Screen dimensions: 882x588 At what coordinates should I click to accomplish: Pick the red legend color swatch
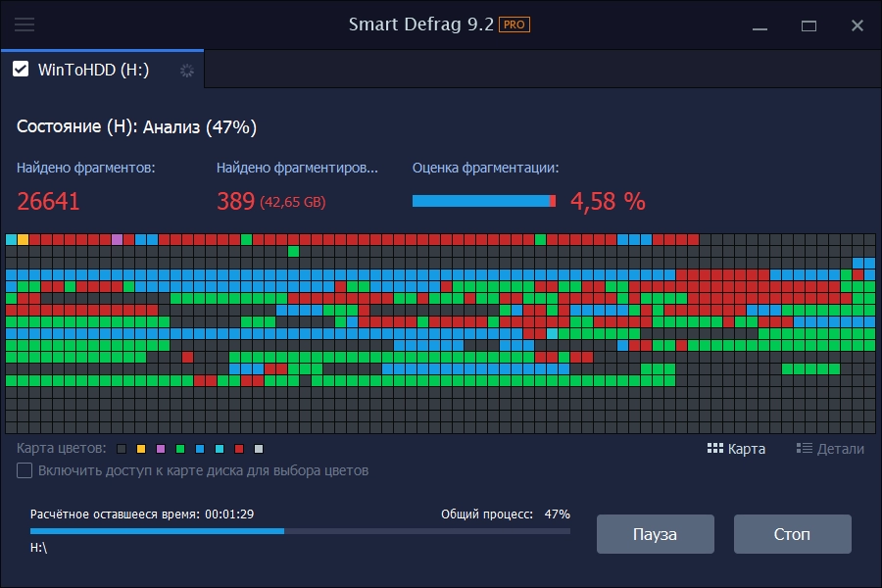tap(239, 449)
